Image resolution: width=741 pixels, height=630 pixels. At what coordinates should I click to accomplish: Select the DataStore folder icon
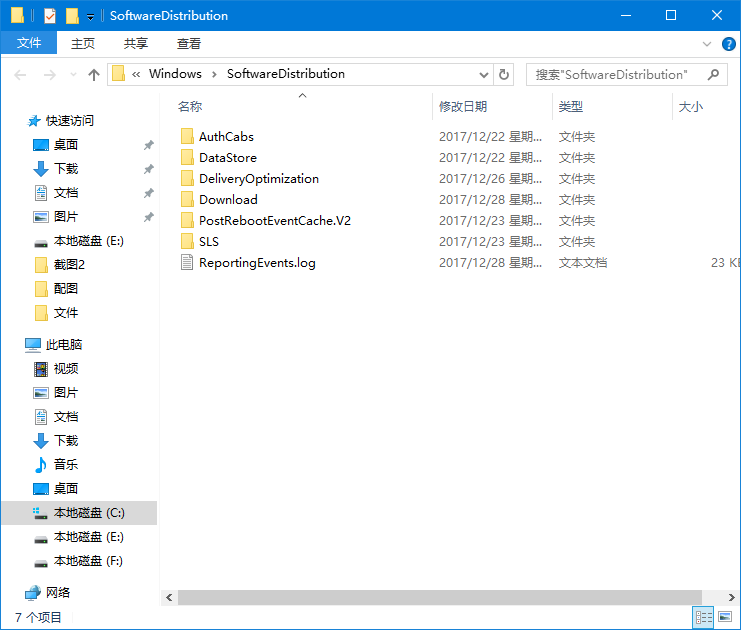pyautogui.click(x=187, y=157)
